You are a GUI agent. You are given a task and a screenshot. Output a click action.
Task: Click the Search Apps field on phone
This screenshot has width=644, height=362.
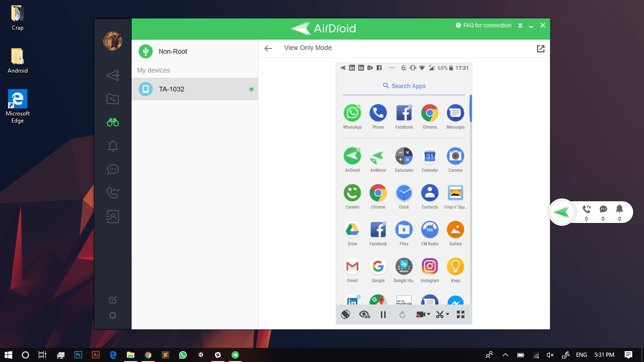click(404, 86)
